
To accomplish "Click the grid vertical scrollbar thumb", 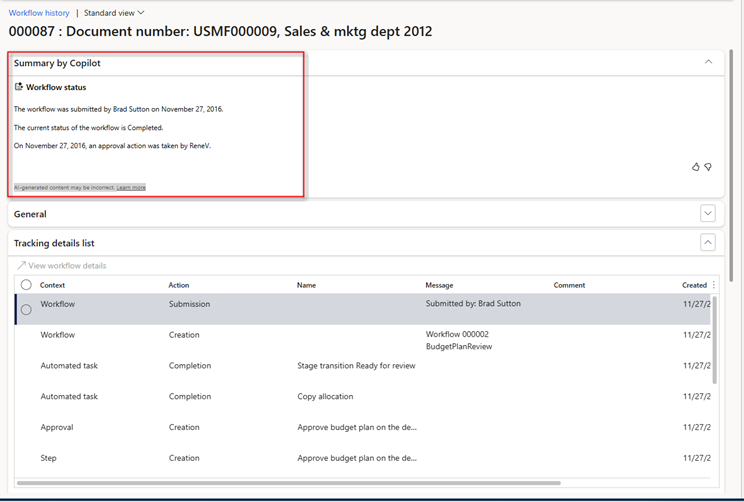I will 715,340.
